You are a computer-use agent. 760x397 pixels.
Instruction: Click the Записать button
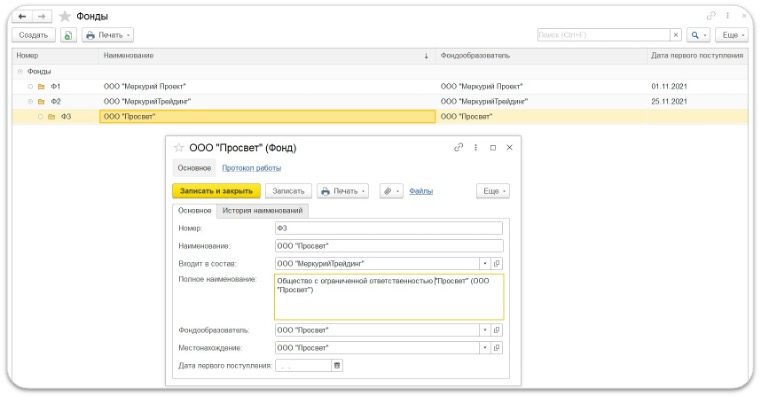[x=288, y=191]
